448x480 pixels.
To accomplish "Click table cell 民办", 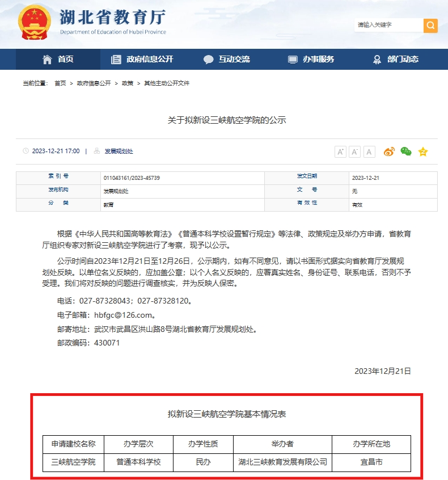I will coord(203,462).
